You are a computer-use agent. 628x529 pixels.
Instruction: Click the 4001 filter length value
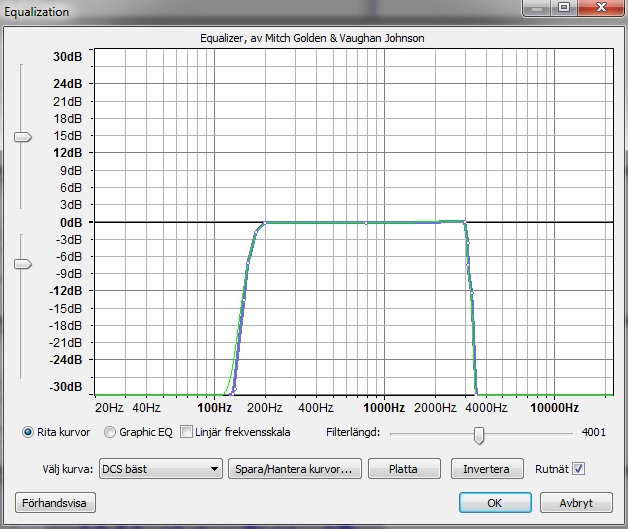pos(594,432)
